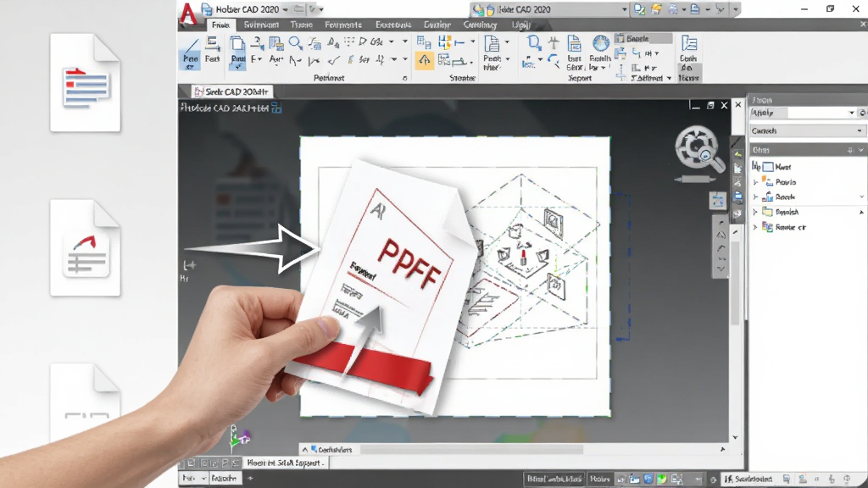
Task: Click the Beiath button under the globe
Action: click(x=600, y=63)
